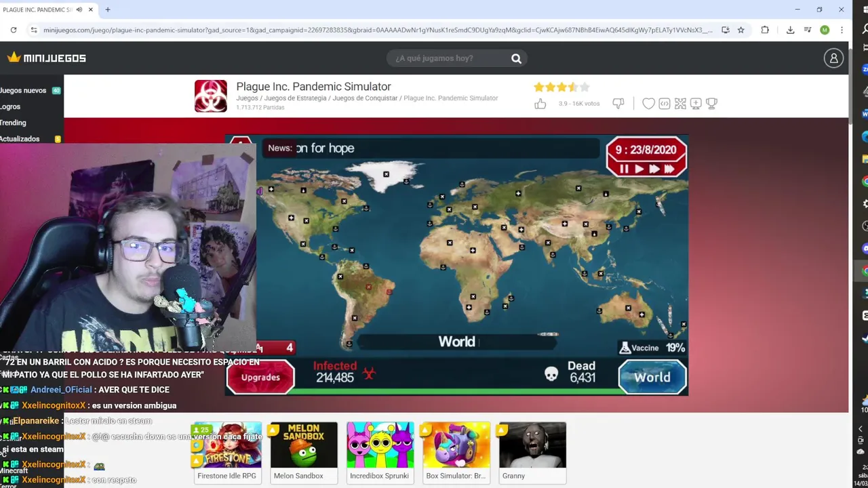Click the Vaccine progress indicator
This screenshot has height=488, width=868.
pos(652,348)
